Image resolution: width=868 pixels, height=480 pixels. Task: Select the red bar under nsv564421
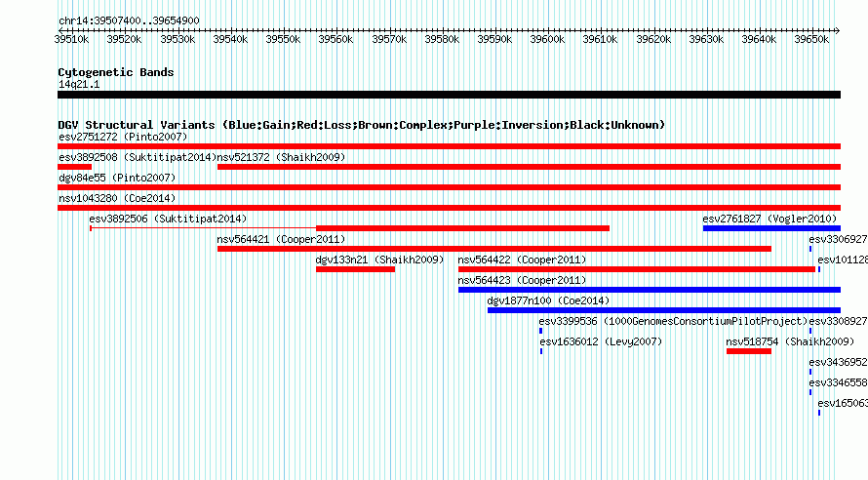(x=494, y=249)
